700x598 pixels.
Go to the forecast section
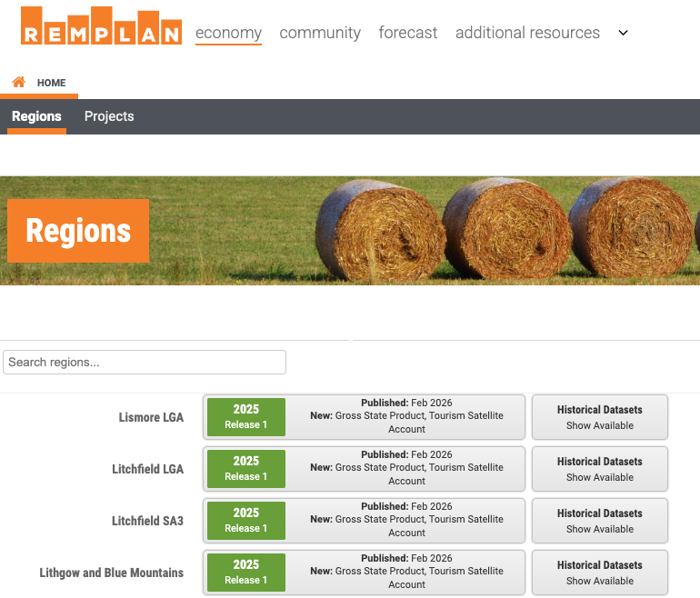point(408,33)
